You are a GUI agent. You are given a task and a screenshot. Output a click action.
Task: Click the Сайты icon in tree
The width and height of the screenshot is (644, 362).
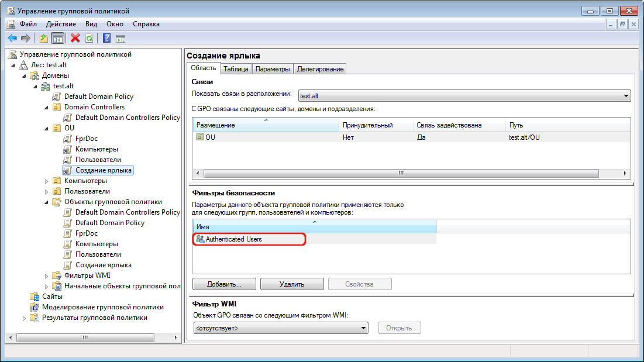pyautogui.click(x=35, y=297)
